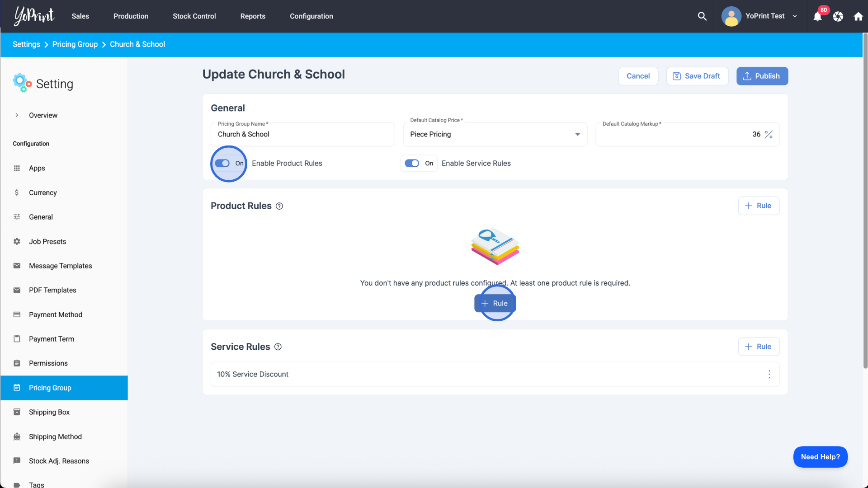Screen dimensions: 868x488
Task: Click the PDF Templates envelope icon
Action: (17, 290)
